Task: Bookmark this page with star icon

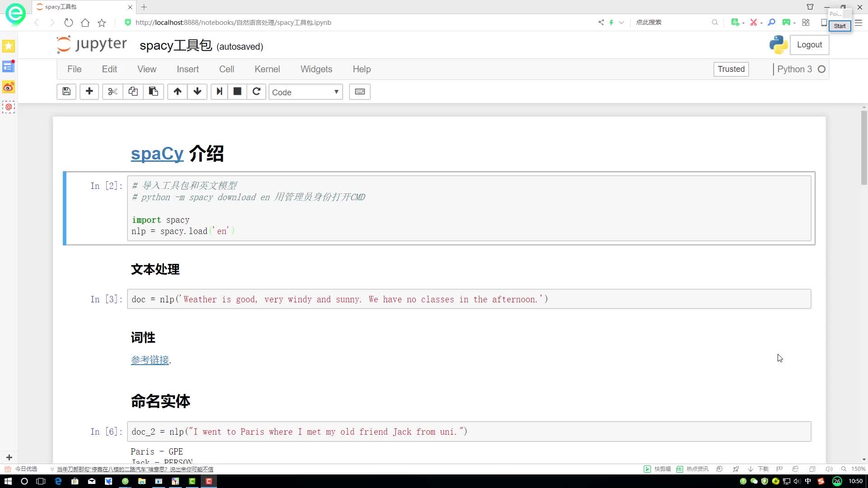Action: coord(102,22)
